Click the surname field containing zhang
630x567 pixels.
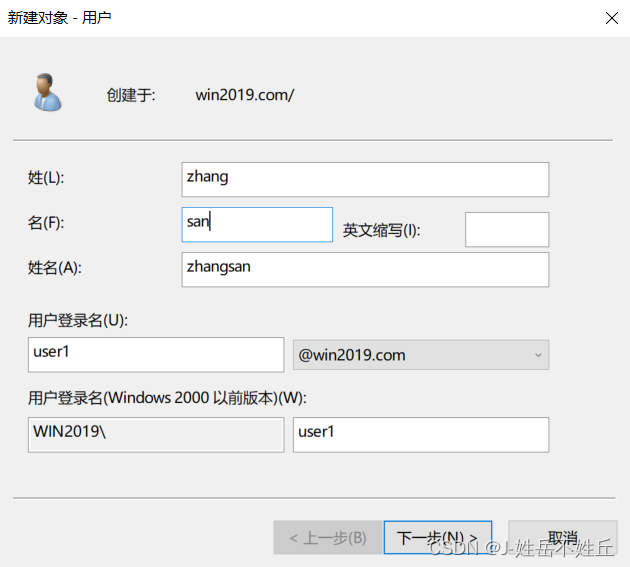click(x=365, y=180)
